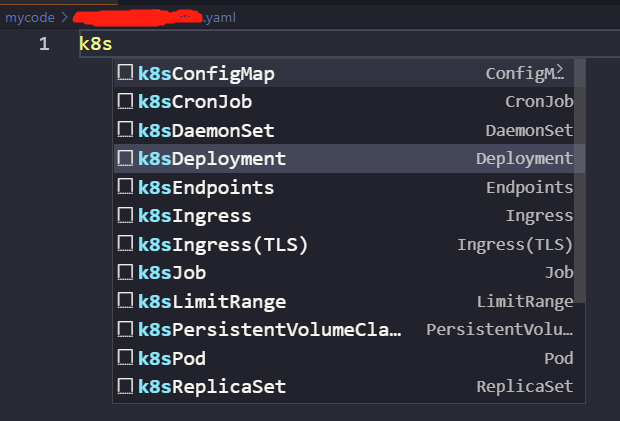Click the snippet icon beside k8sEndpoints
Image resolution: width=620 pixels, height=421 pixels.
[x=125, y=187]
